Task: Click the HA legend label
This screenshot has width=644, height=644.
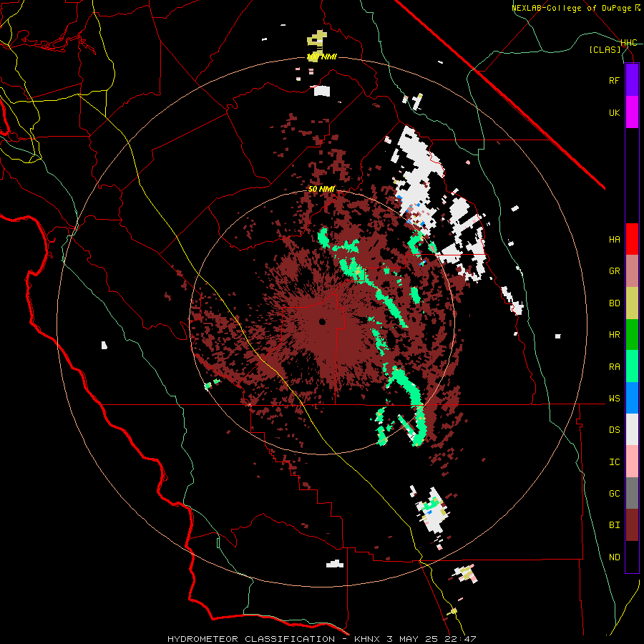Action: (614, 240)
